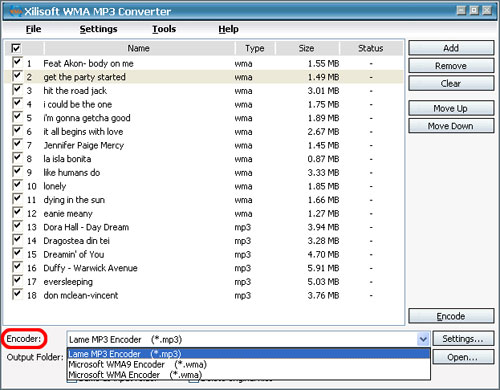Open the Help menu

point(228,29)
